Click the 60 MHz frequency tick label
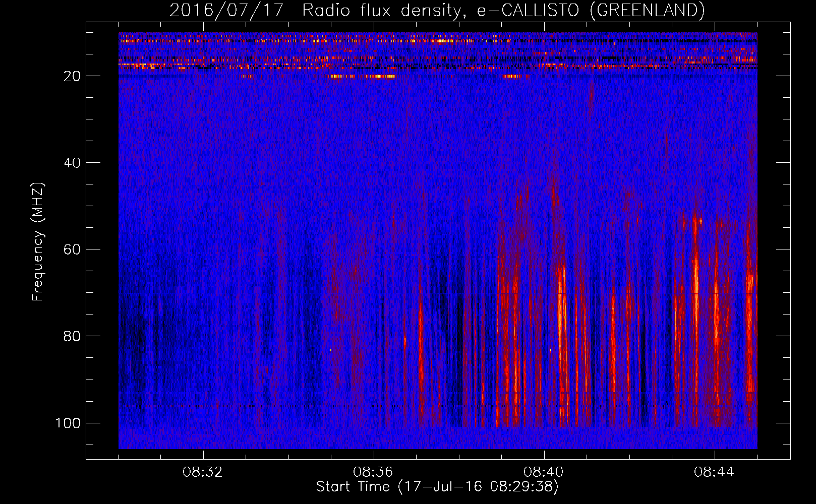The width and height of the screenshot is (816, 504). click(73, 249)
